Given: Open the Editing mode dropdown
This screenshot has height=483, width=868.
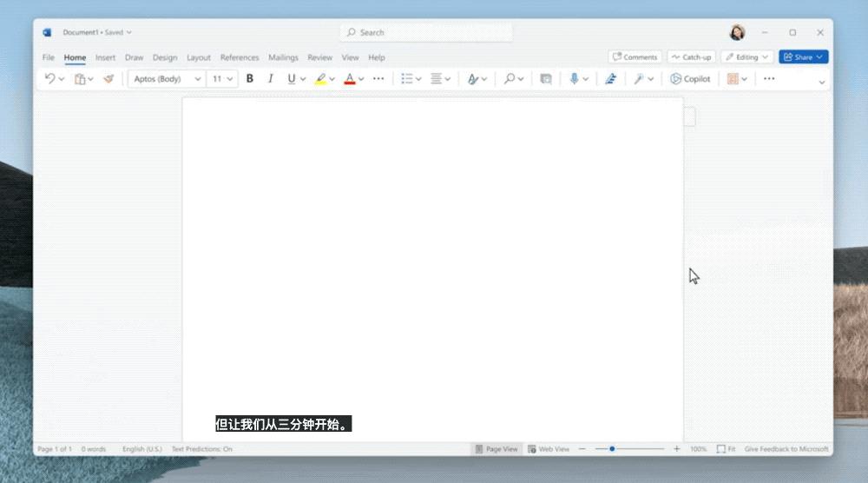Looking at the screenshot, I should (746, 57).
